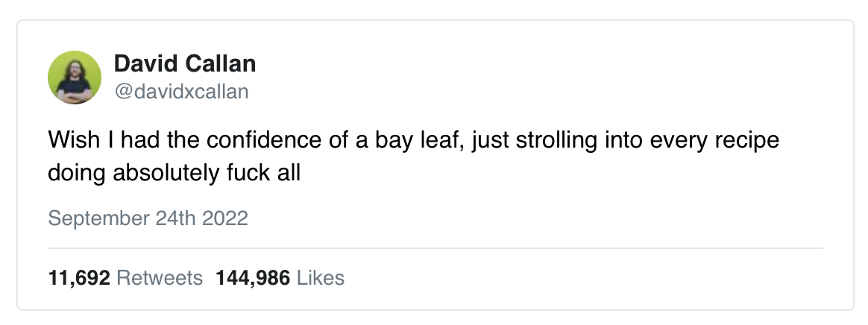Click the divider line above the stats
The width and height of the screenshot is (868, 325).
(x=435, y=247)
